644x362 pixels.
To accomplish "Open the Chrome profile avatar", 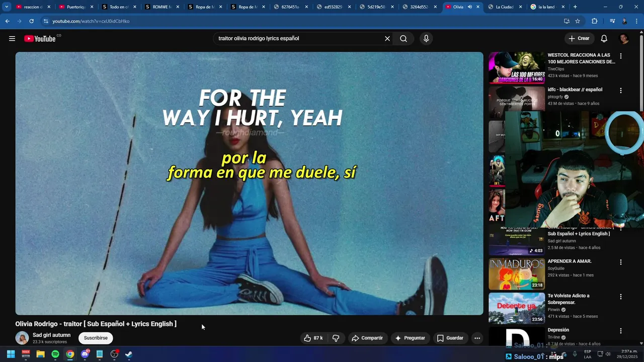I will pyautogui.click(x=624, y=21).
